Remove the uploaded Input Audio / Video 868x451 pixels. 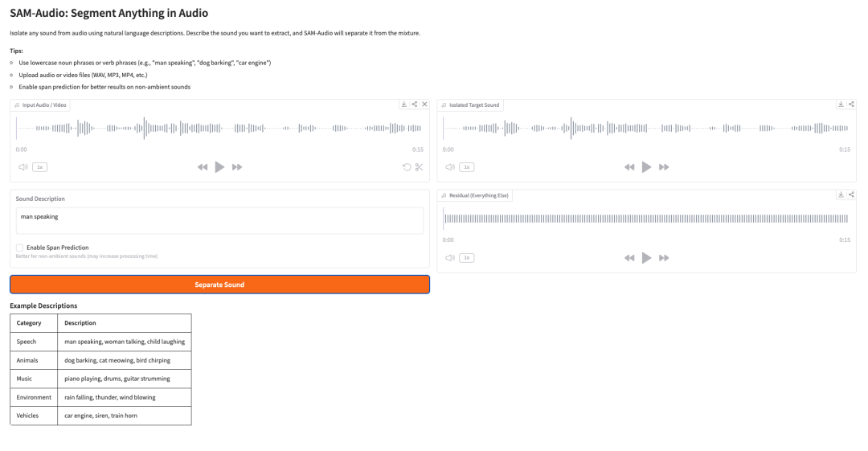coord(424,105)
